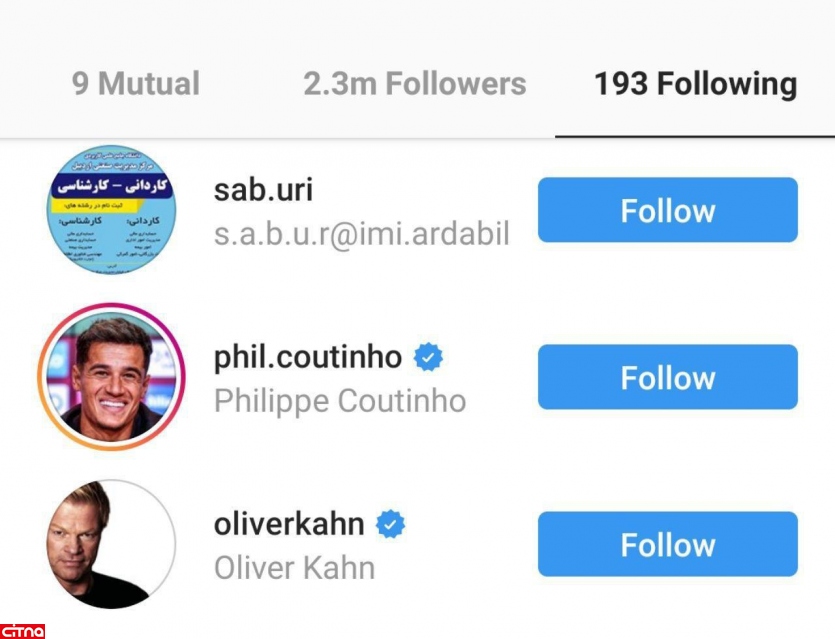Image resolution: width=835 pixels, height=639 pixels.
Task: Follow the sab.uri account
Action: pyautogui.click(x=667, y=210)
